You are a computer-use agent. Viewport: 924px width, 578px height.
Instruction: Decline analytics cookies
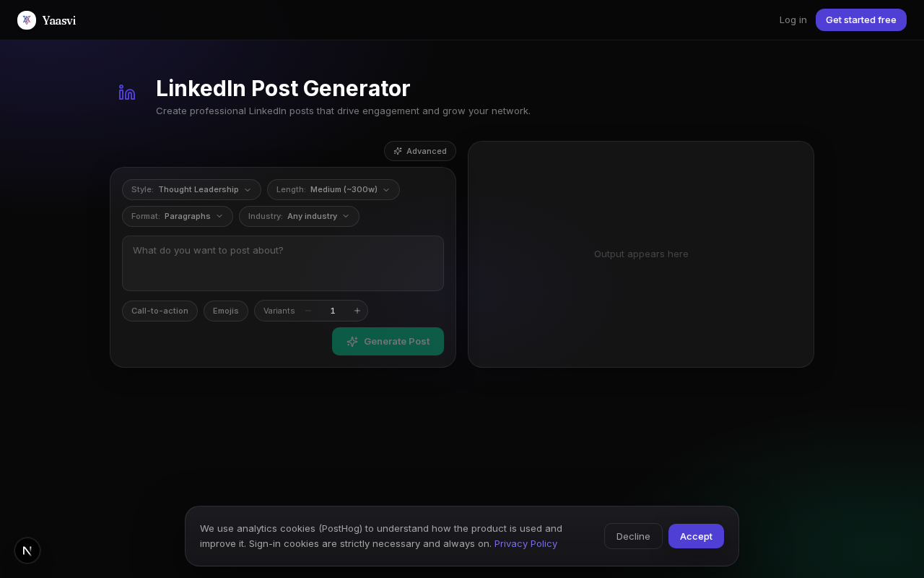tap(633, 536)
